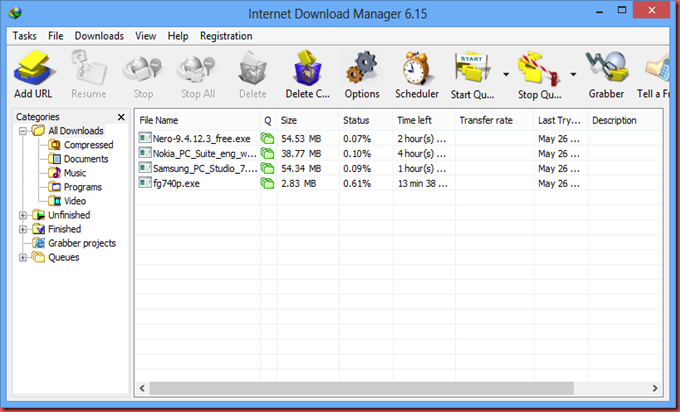Open the Scheduler alarm clock icon
This screenshot has height=412, width=680.
pos(416,68)
